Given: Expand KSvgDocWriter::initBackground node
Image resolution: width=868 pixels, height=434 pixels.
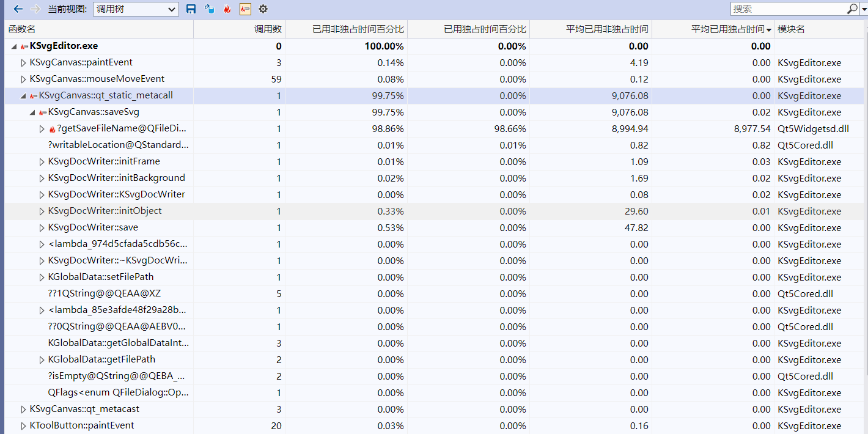Looking at the screenshot, I should [x=42, y=178].
